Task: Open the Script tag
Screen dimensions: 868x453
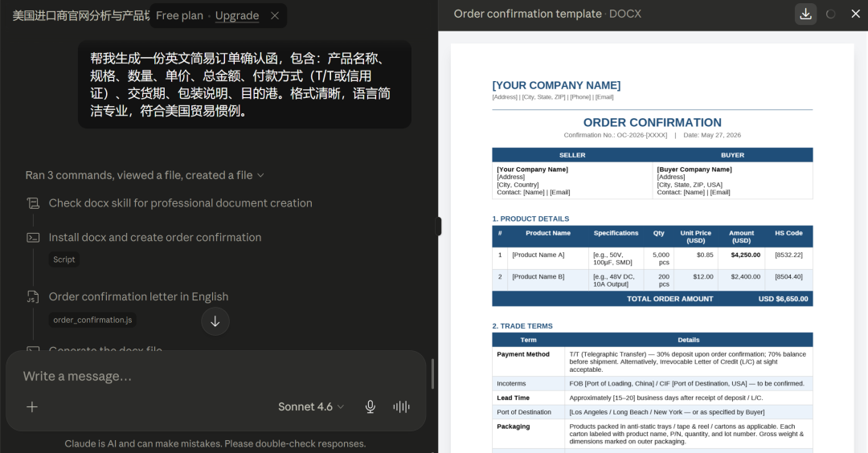Action: pyautogui.click(x=63, y=259)
